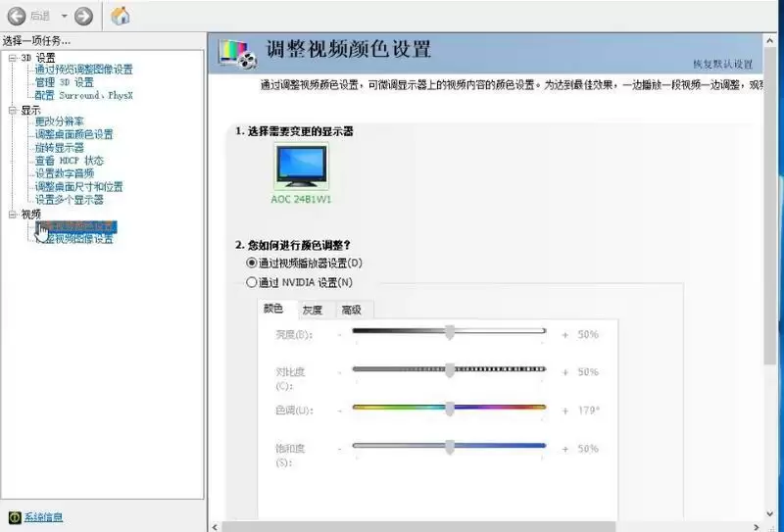
Task: Open 查看 HDCP 状态
Action: click(69, 161)
